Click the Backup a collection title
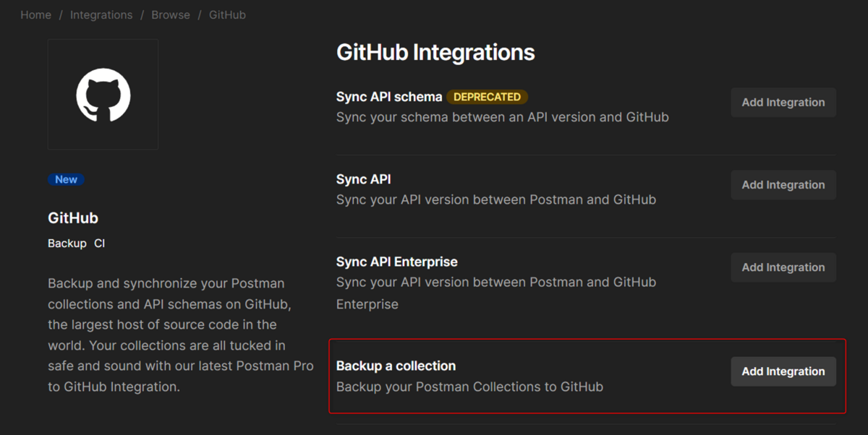 point(396,366)
